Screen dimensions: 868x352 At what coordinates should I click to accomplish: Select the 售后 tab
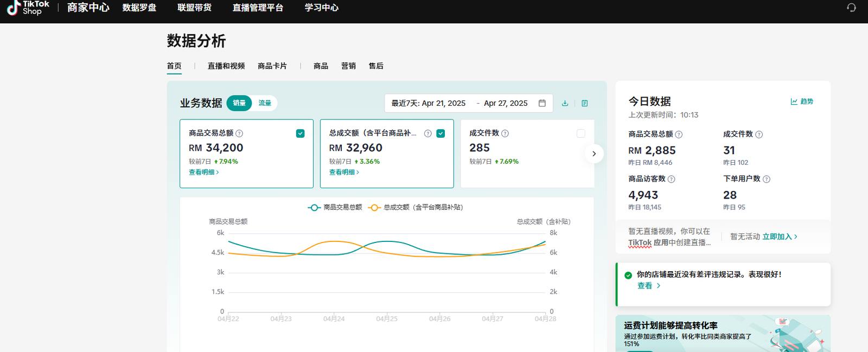(x=376, y=66)
